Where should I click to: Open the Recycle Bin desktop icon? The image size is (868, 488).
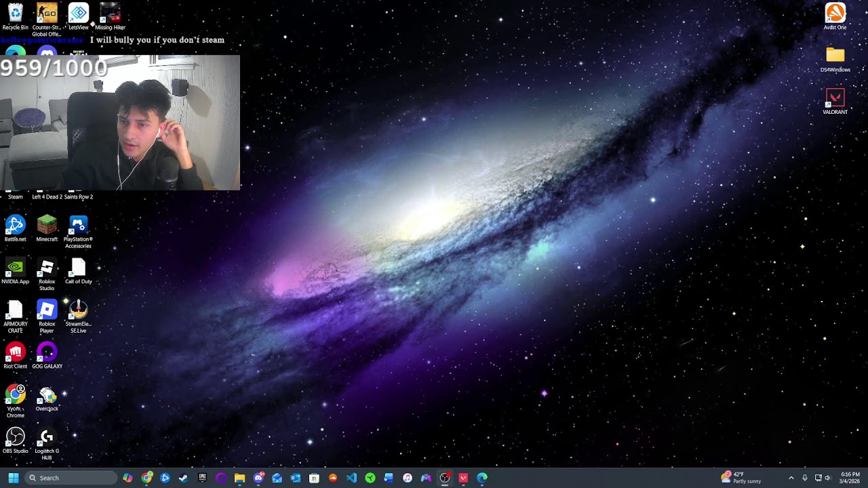(x=15, y=17)
